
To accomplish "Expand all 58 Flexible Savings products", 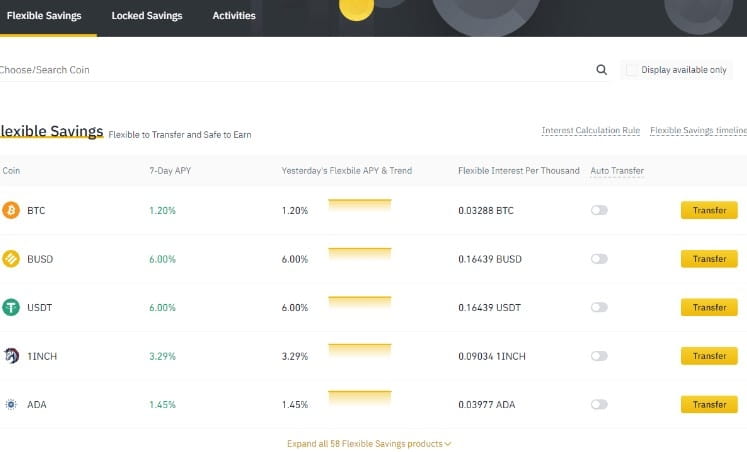I will 369,443.
